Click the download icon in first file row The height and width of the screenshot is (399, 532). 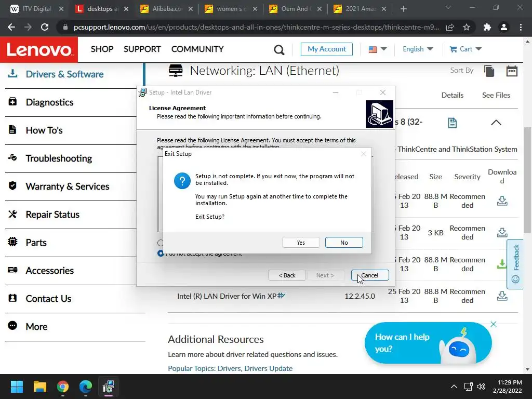pyautogui.click(x=502, y=201)
